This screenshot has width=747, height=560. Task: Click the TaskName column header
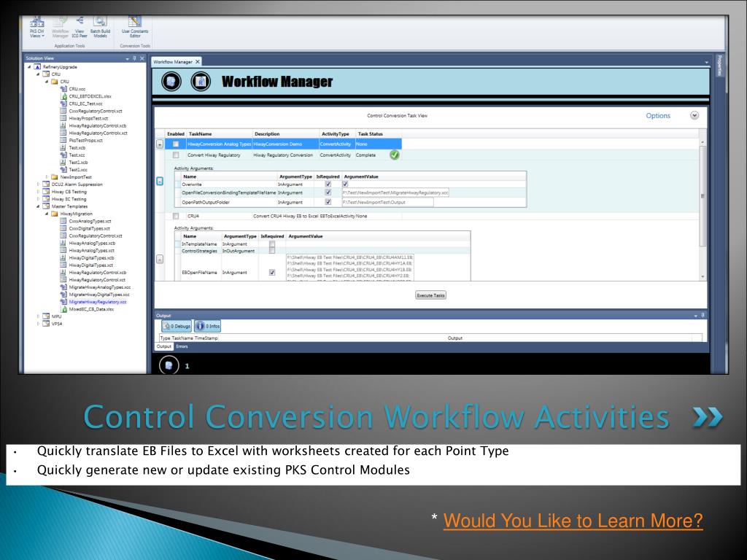click(x=200, y=134)
